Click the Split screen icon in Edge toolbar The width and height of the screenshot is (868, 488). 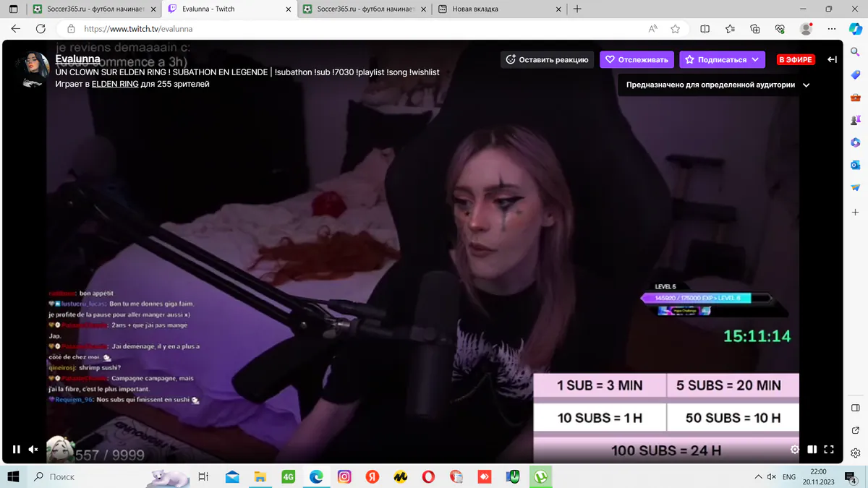click(x=705, y=29)
